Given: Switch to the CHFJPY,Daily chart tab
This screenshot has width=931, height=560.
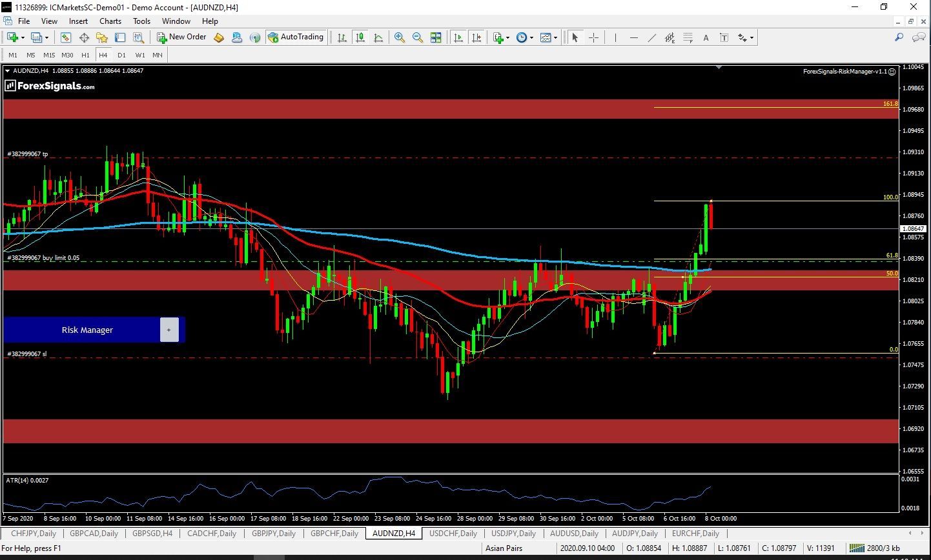Looking at the screenshot, I should [x=34, y=534].
